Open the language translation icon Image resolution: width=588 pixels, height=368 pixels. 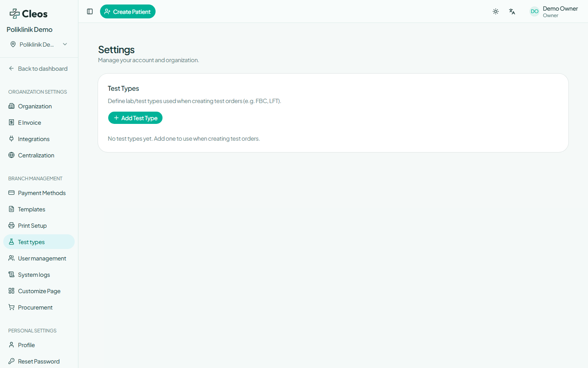pos(512,11)
